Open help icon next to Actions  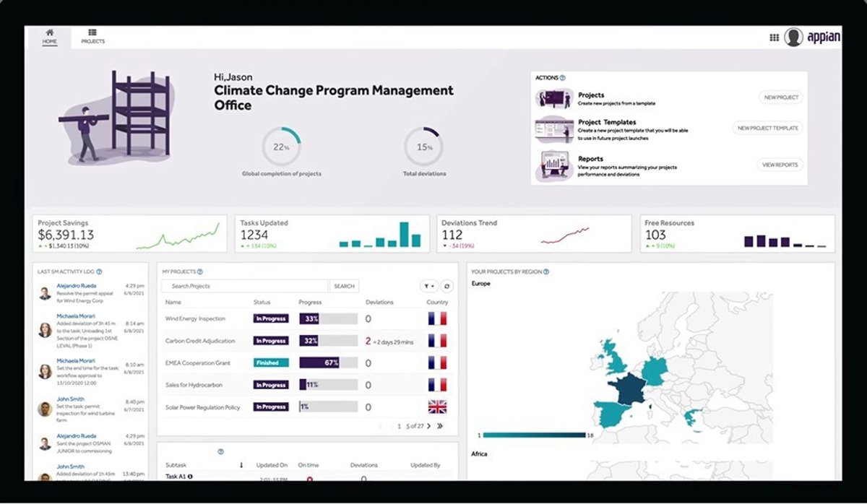(x=563, y=78)
